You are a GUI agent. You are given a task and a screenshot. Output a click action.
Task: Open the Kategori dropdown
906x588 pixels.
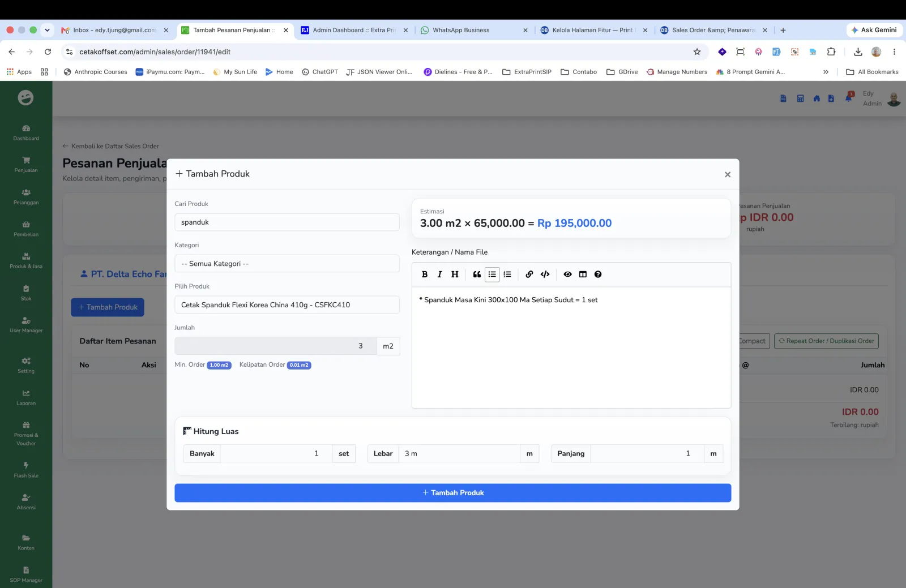[287, 264]
